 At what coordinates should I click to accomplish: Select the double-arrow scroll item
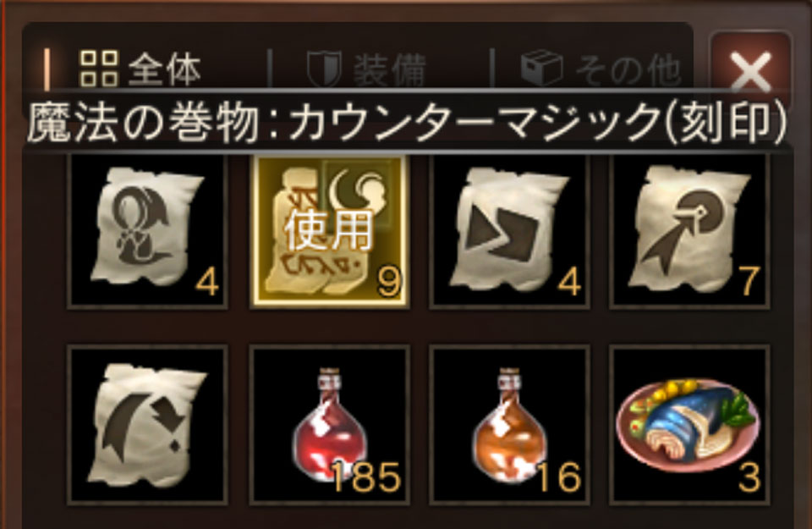pos(509,230)
